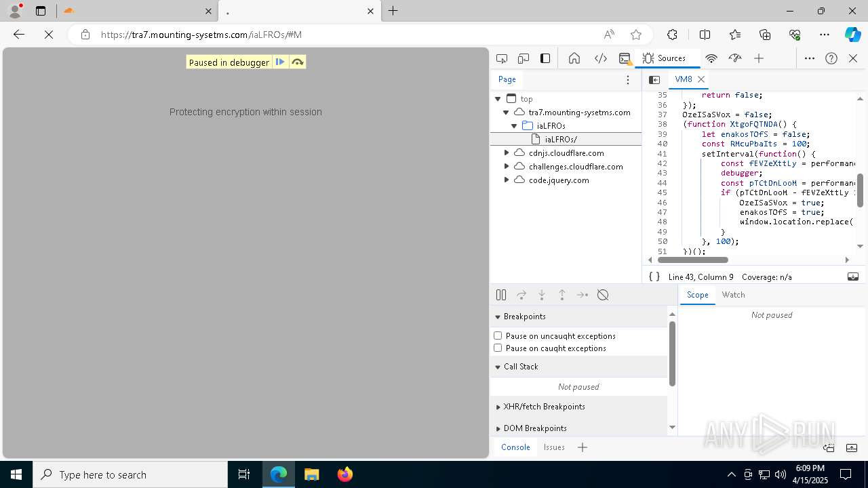
Task: Select the VM8 file tab
Action: pos(684,79)
